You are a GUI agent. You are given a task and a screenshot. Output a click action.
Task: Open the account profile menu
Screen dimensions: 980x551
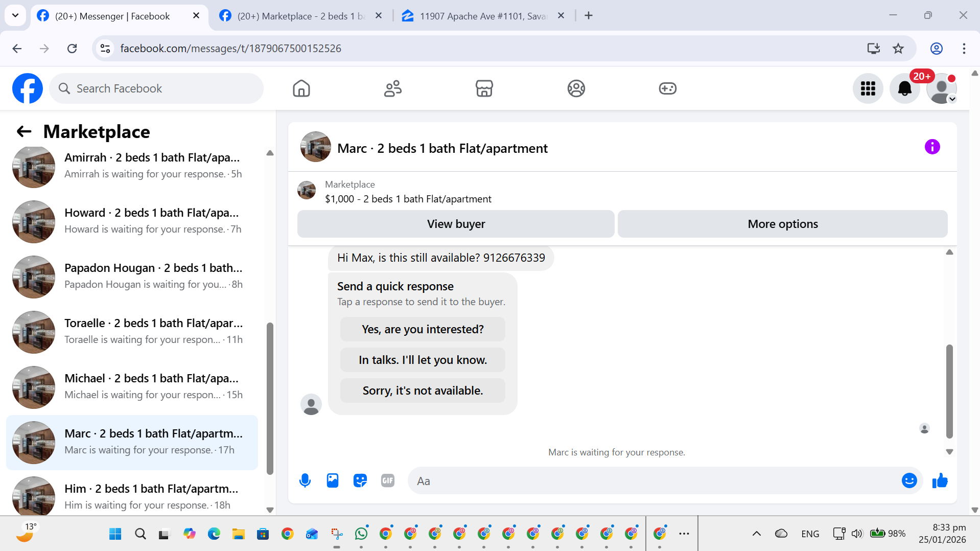(942, 88)
